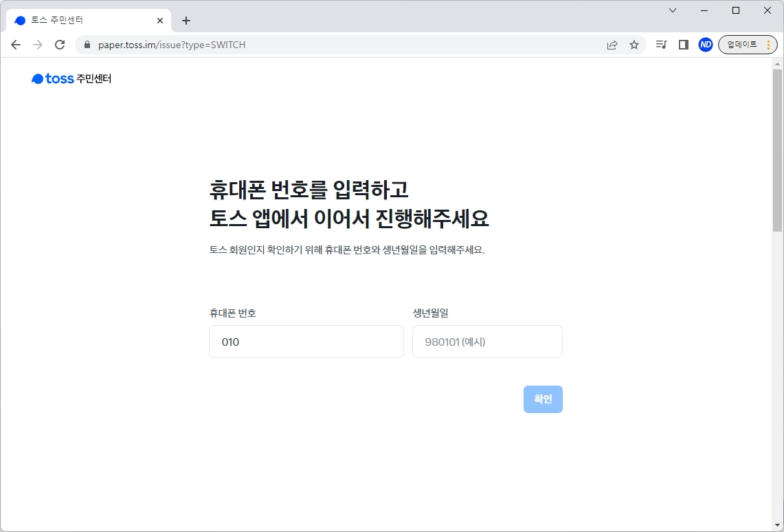This screenshot has width=784, height=532.
Task: View site security lock information
Action: click(87, 45)
